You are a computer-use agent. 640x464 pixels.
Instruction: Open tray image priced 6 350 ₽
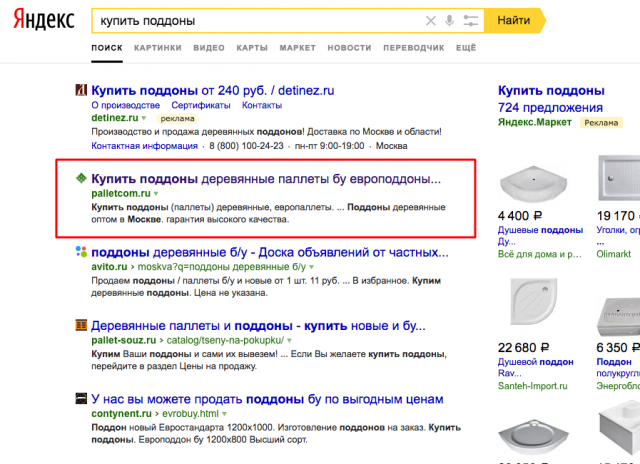click(x=618, y=316)
